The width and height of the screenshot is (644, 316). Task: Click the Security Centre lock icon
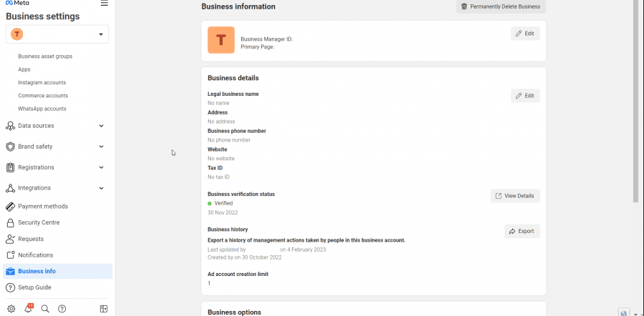coord(10,222)
